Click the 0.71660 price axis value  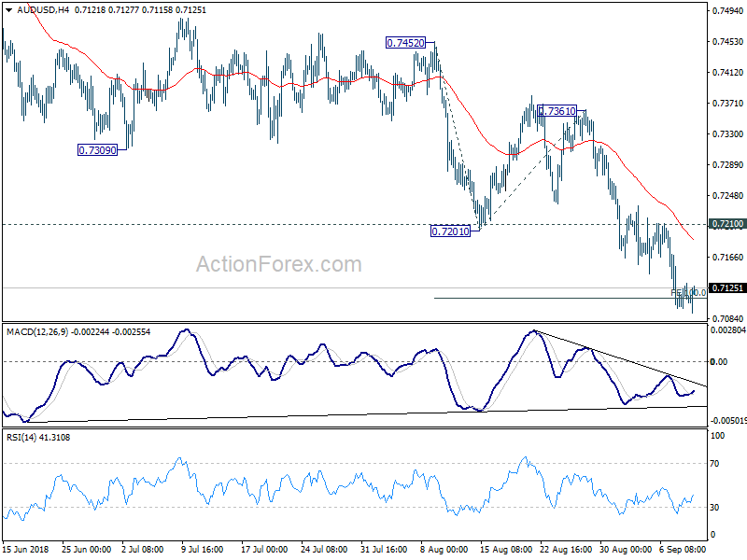[727, 258]
